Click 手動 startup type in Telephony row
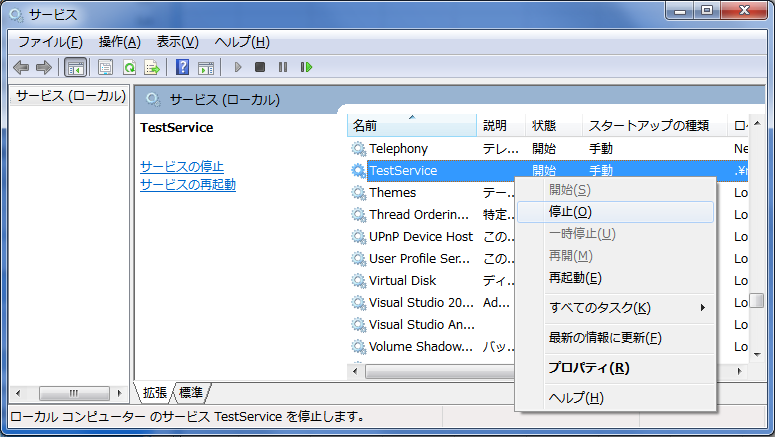Image resolution: width=775 pixels, height=437 pixels. [601, 148]
